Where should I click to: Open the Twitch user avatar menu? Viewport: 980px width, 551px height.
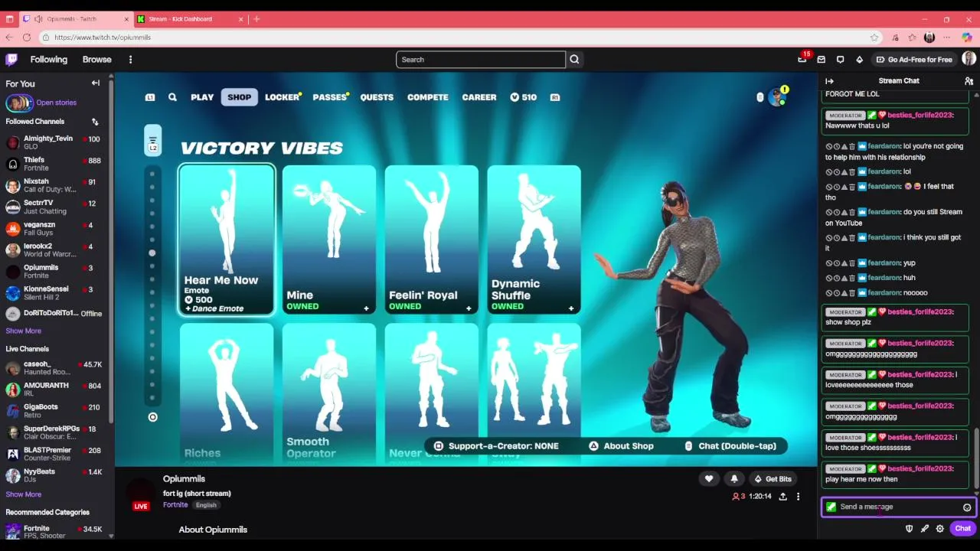(969, 59)
